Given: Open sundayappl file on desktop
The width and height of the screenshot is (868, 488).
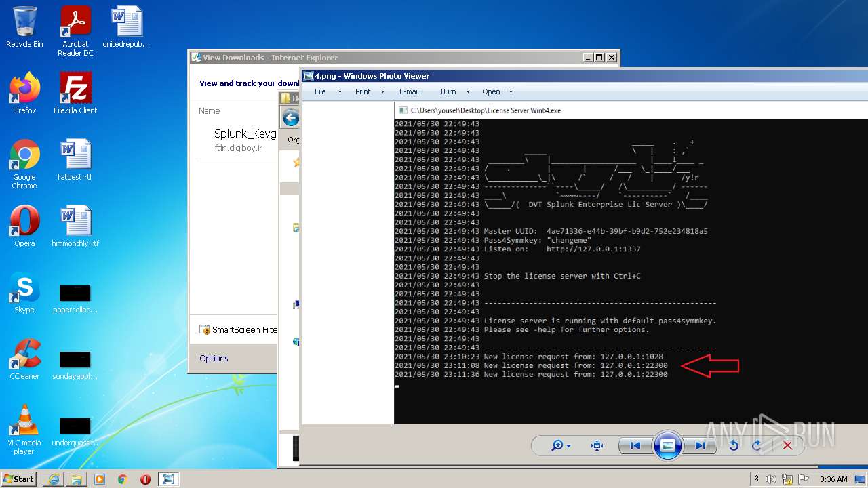Looking at the screenshot, I should click(x=75, y=365).
